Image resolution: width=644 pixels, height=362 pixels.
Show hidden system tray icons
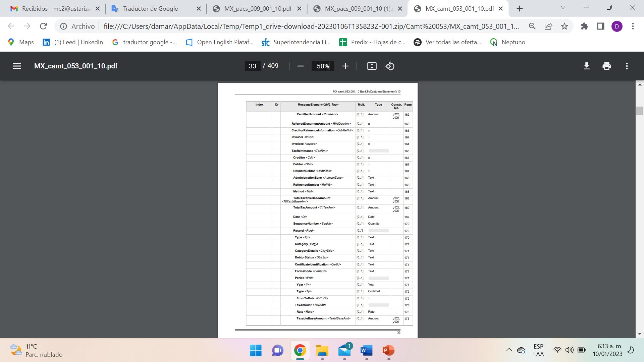509,350
